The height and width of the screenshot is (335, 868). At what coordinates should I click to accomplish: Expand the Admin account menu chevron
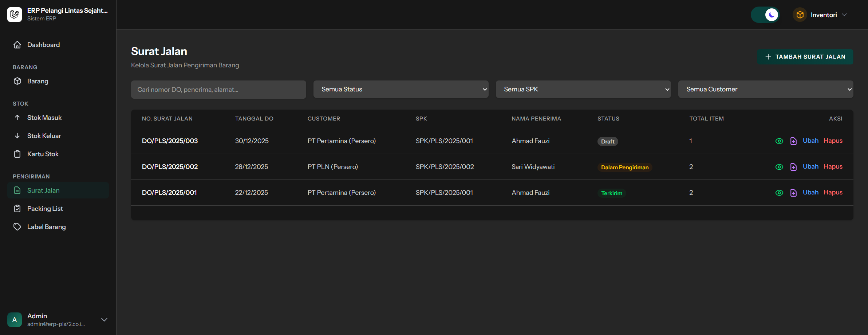click(104, 320)
